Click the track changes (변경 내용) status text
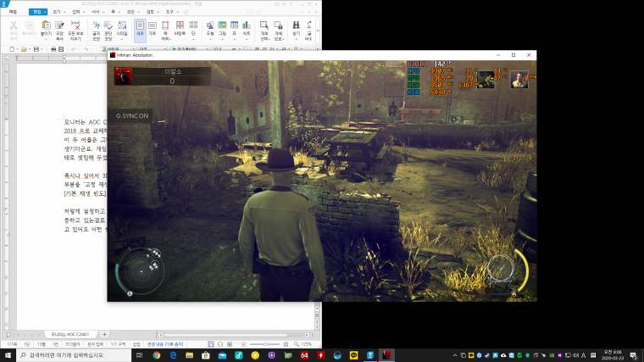Viewport: 644px width, 362px height. [x=165, y=344]
